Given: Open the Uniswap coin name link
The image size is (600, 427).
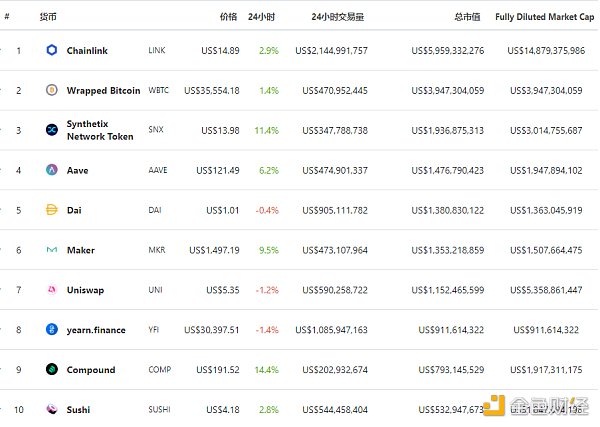Looking at the screenshot, I should click(85, 290).
